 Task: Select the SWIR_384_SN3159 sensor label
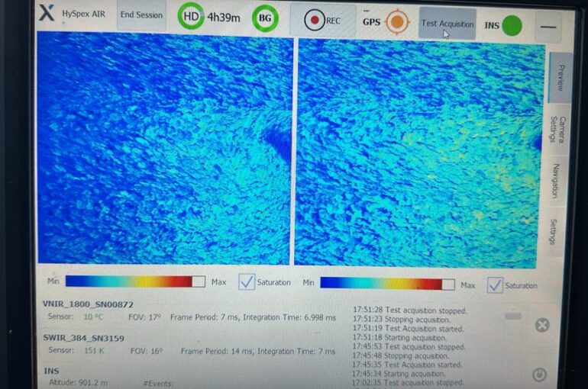click(84, 338)
